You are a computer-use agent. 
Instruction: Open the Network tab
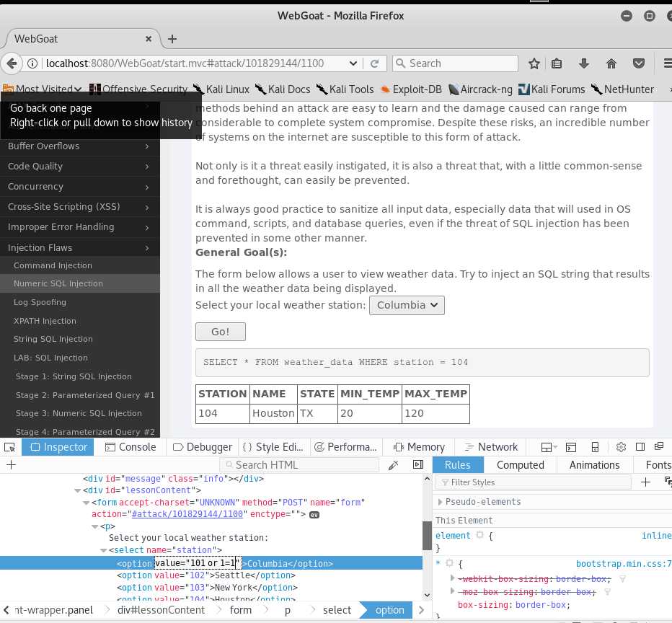(x=491, y=447)
